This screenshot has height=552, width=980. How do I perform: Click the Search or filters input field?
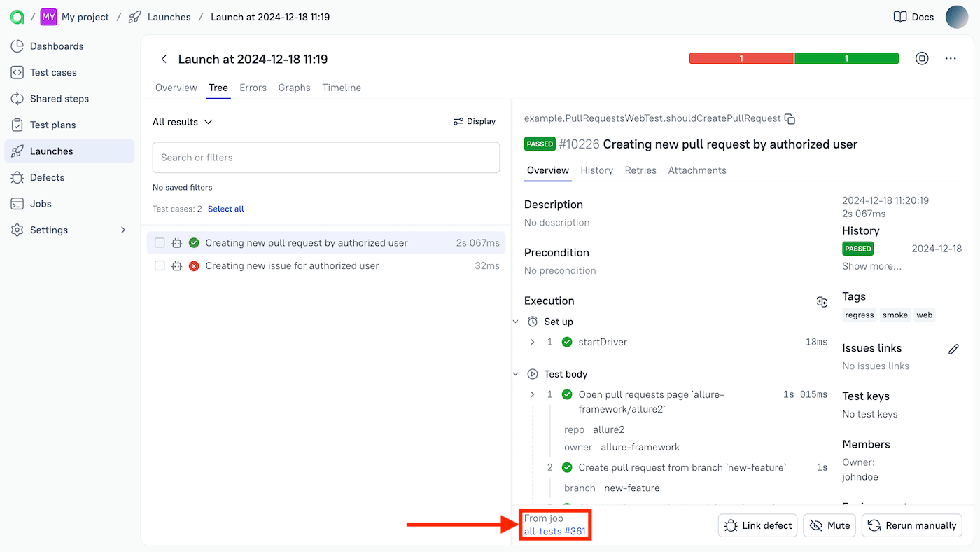click(325, 158)
